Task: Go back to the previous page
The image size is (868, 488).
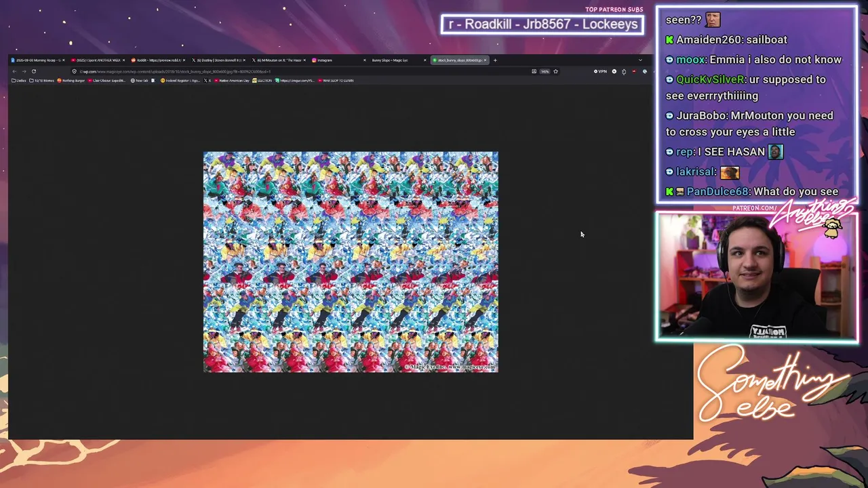Action: [x=14, y=71]
